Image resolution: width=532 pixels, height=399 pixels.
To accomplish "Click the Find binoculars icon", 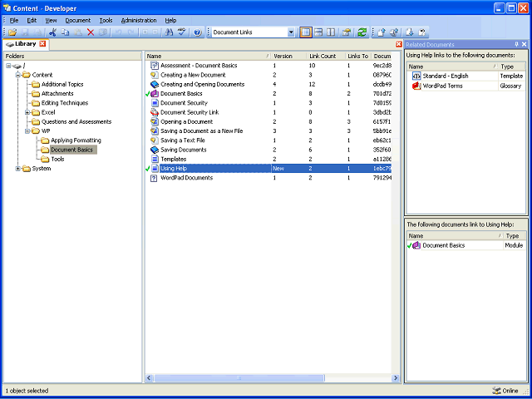I will 169,32.
